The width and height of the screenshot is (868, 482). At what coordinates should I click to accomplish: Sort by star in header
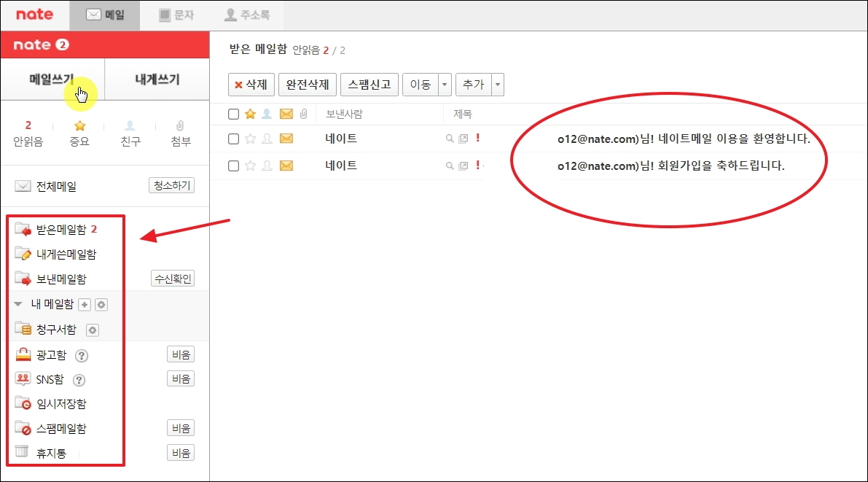pyautogui.click(x=250, y=114)
